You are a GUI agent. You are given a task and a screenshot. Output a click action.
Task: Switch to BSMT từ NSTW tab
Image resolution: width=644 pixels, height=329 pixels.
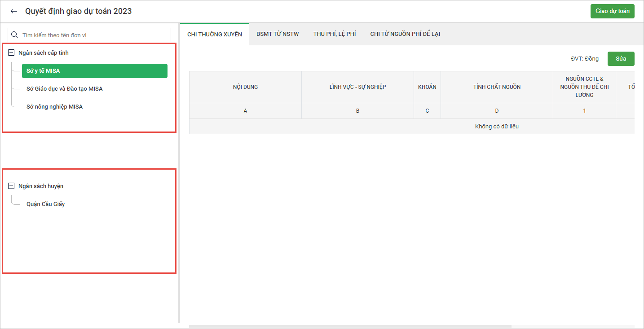click(278, 34)
